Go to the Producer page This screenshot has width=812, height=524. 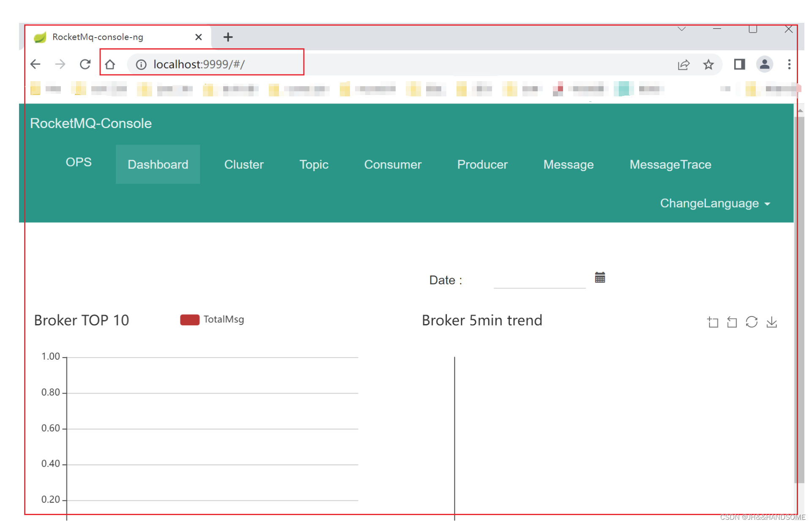pyautogui.click(x=482, y=164)
